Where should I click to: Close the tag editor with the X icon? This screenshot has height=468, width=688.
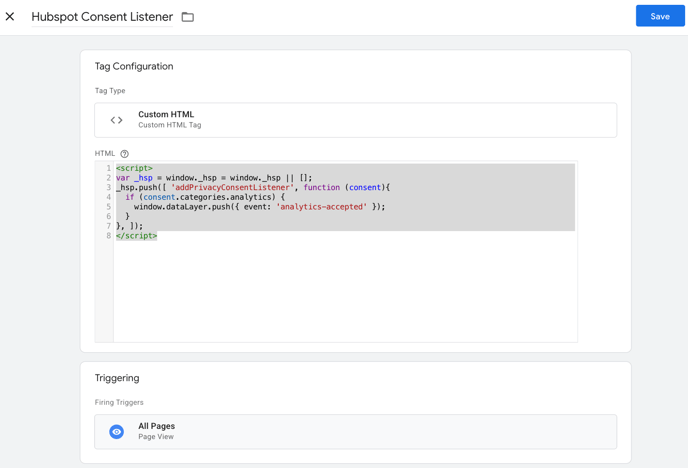[x=10, y=17]
